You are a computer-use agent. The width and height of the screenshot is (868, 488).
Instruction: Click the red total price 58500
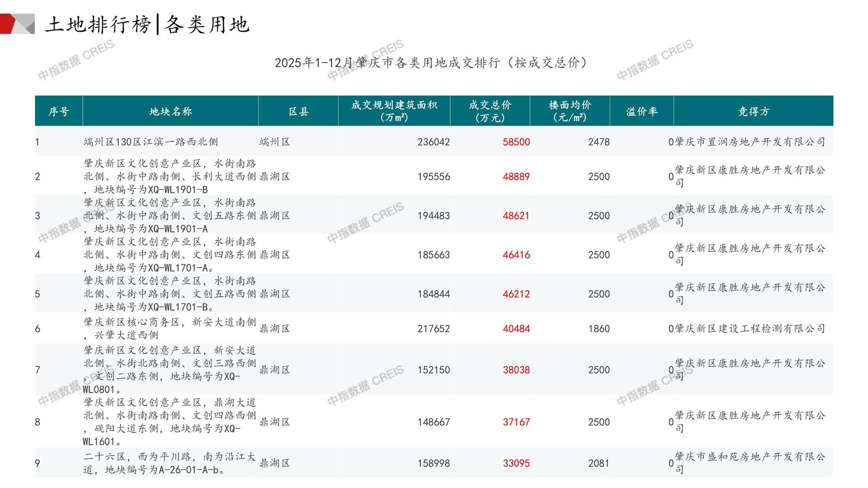(x=516, y=142)
